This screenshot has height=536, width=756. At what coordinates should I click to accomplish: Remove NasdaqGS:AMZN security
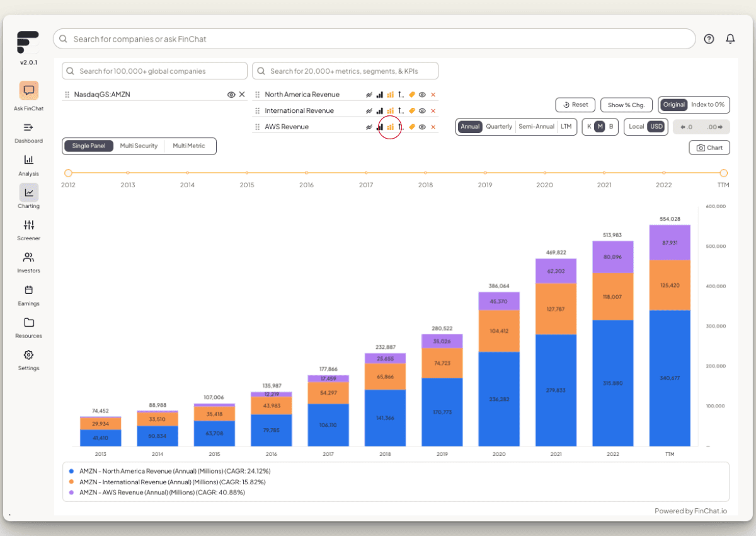tap(242, 95)
